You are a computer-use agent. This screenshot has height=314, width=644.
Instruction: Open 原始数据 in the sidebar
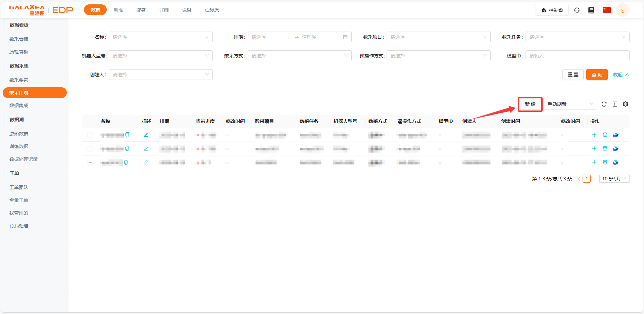coord(19,134)
